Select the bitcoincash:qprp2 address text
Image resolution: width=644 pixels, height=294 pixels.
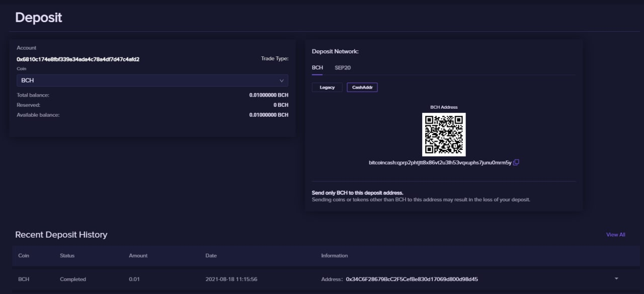point(440,163)
